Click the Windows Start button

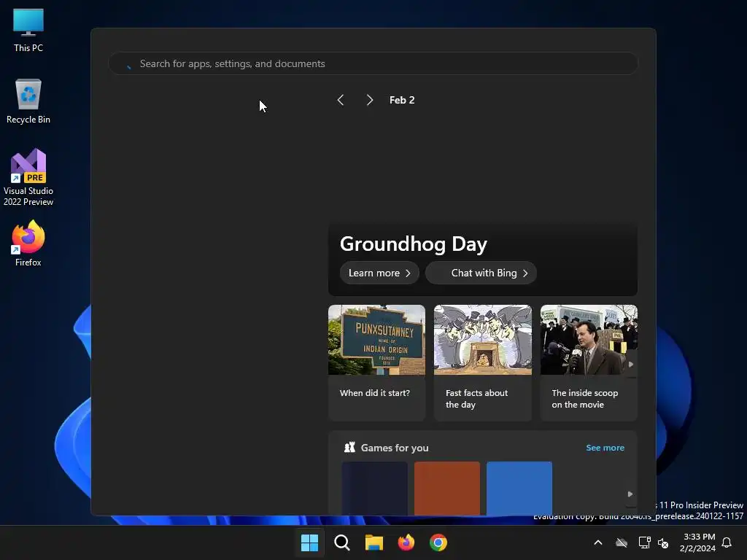(309, 542)
